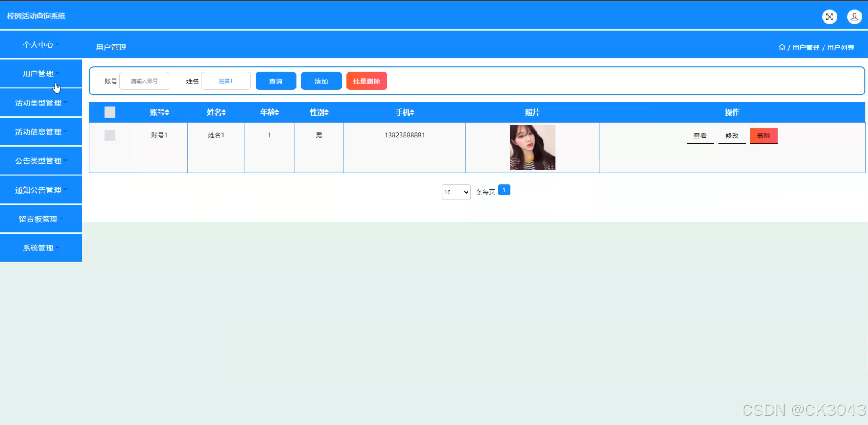Focus the 账号 search input field
This screenshot has width=868, height=425.
pyautogui.click(x=144, y=81)
